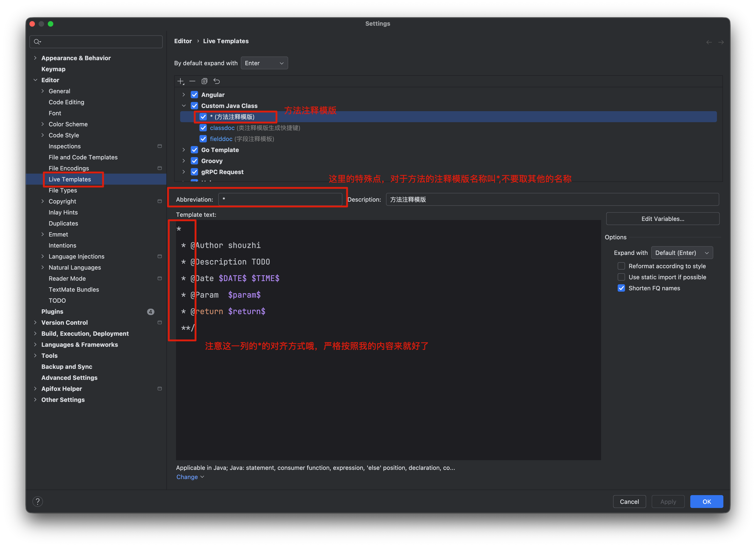Open the Plugins settings page
The height and width of the screenshot is (547, 756).
52,311
